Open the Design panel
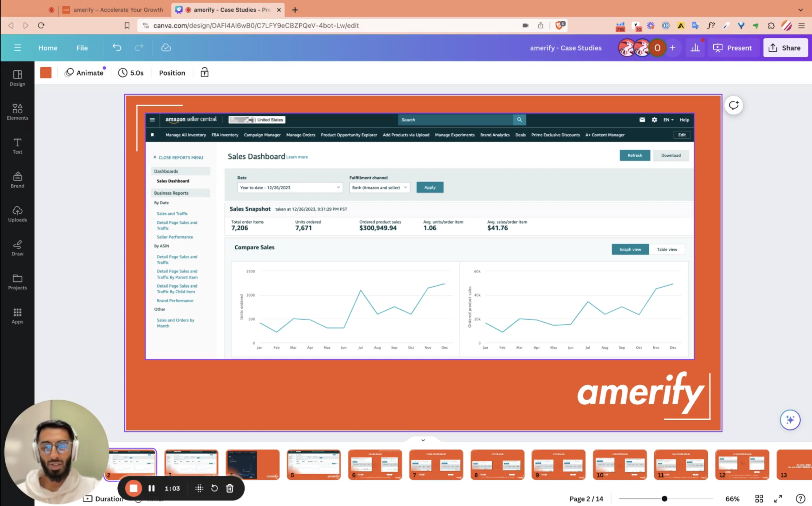 coord(17,78)
